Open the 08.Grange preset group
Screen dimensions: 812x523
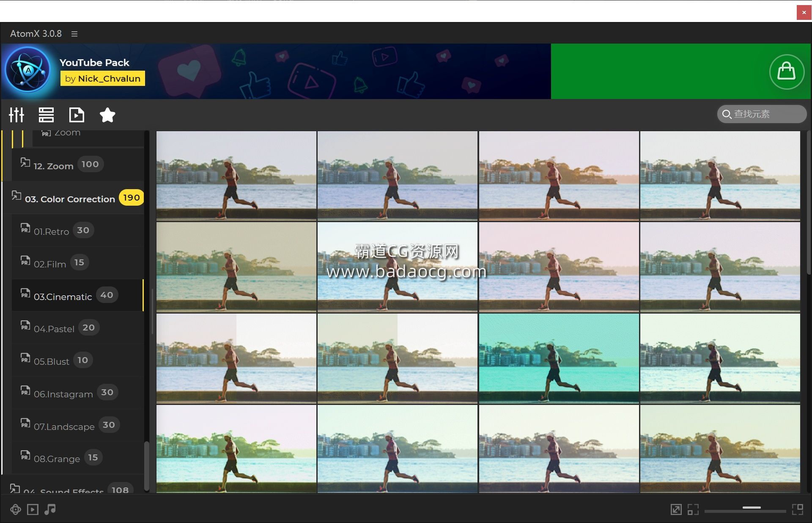pos(78,458)
